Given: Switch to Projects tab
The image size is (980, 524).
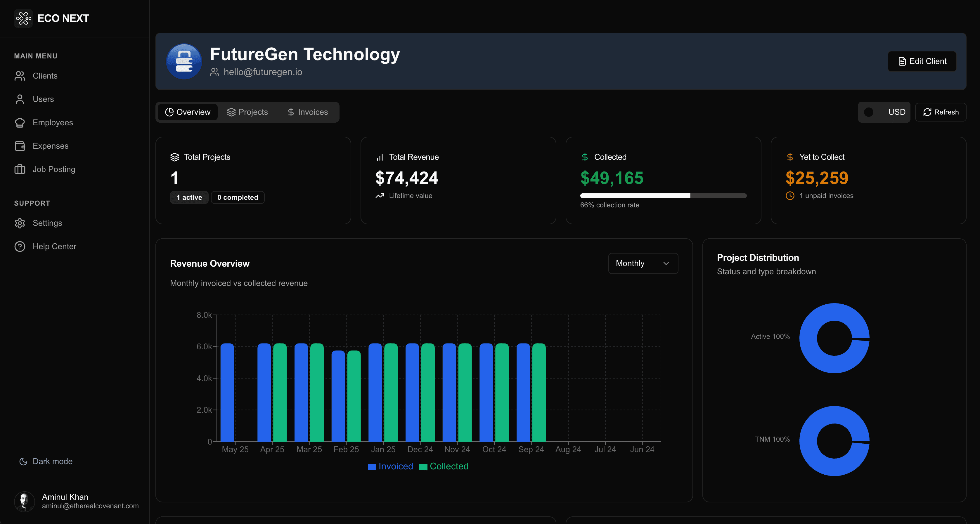Looking at the screenshot, I should coord(247,112).
